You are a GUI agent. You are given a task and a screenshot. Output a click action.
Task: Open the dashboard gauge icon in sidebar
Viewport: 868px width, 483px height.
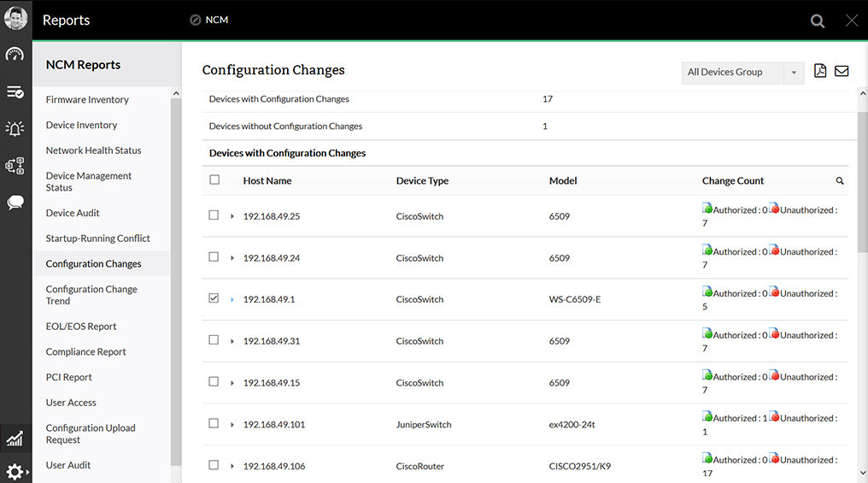15,55
